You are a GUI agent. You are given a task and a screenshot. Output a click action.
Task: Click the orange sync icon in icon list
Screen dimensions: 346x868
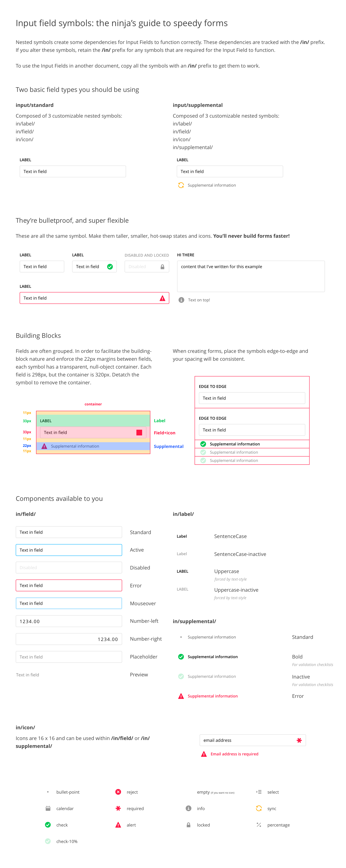point(259,808)
